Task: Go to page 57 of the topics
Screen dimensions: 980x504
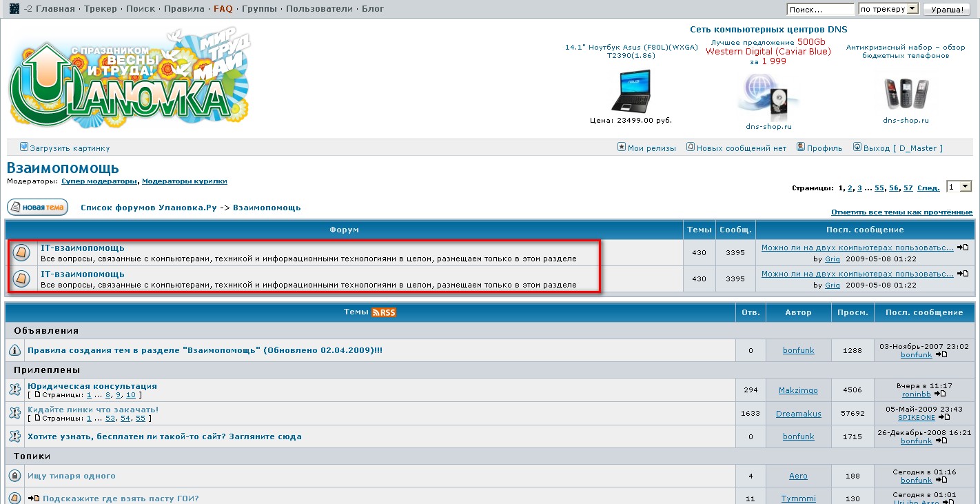Action: tap(908, 188)
